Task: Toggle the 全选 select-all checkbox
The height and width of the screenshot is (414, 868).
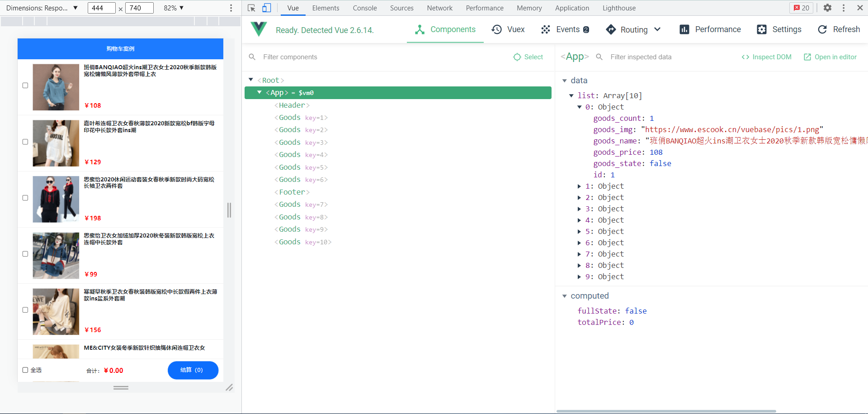Action: pos(25,370)
